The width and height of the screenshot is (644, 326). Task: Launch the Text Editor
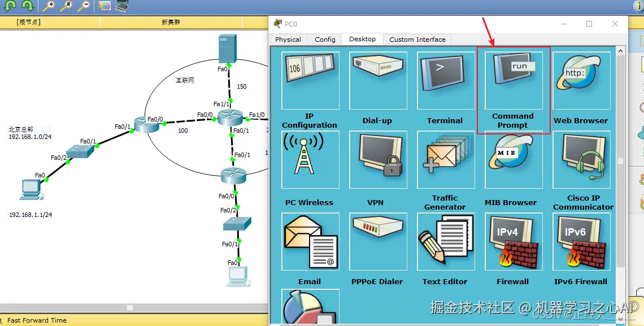(446, 241)
